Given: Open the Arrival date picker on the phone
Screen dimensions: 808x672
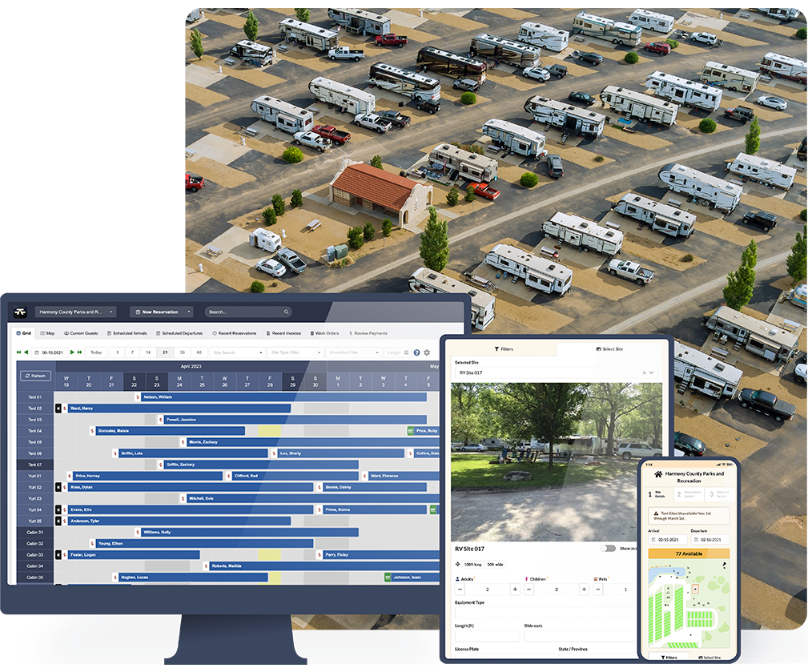Looking at the screenshot, I should pos(668,540).
